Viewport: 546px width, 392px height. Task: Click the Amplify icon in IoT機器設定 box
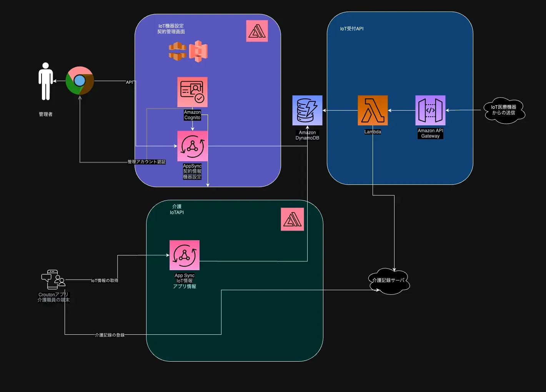point(257,31)
